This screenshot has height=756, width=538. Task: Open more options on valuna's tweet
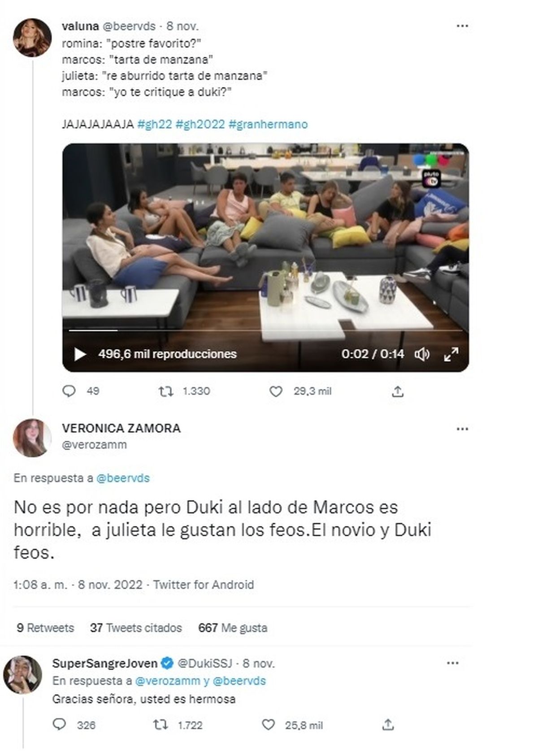click(x=462, y=26)
